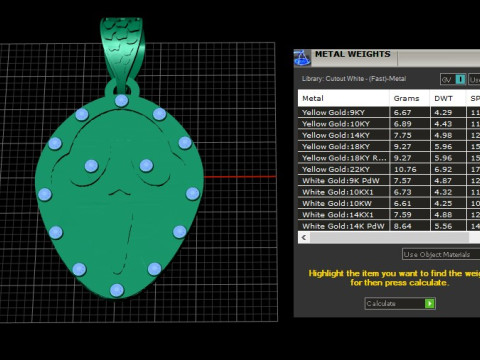This screenshot has height=360, width=480.
Task: Click the 4.87 DWT cell
Action: [x=448, y=180]
